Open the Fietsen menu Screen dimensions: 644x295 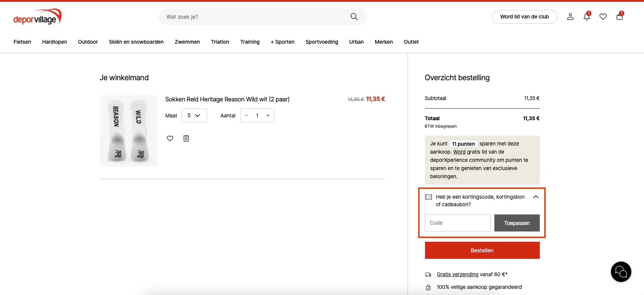22,42
